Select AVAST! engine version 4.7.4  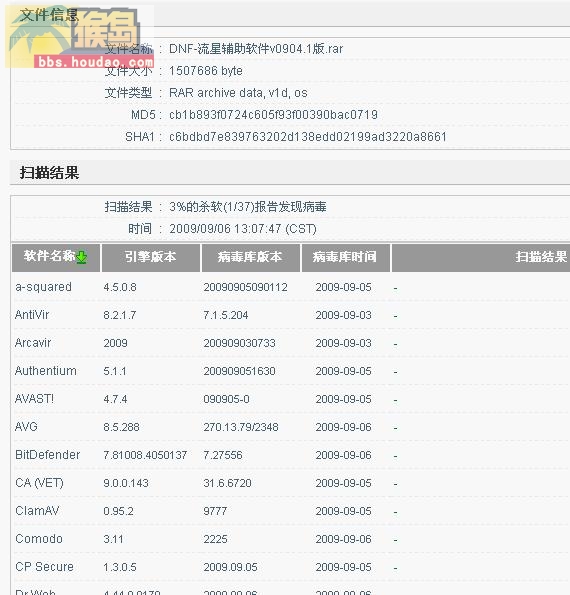pyautogui.click(x=115, y=399)
